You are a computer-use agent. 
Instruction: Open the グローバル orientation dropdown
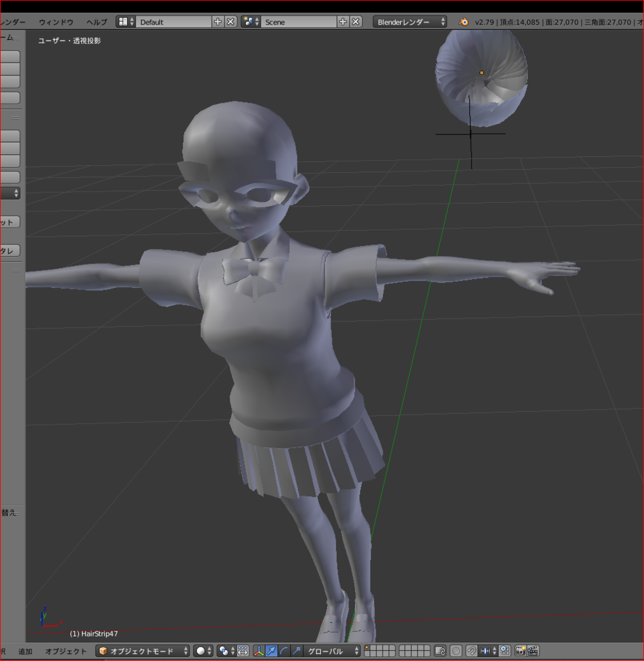[332, 651]
